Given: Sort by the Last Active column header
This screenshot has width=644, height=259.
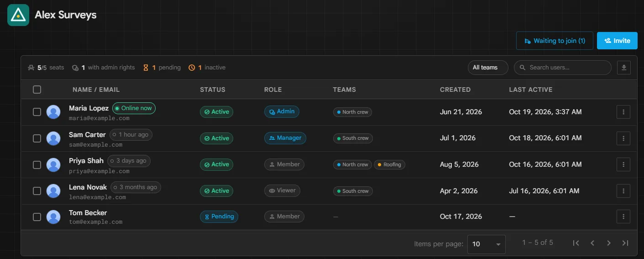Looking at the screenshot, I should coord(531,90).
